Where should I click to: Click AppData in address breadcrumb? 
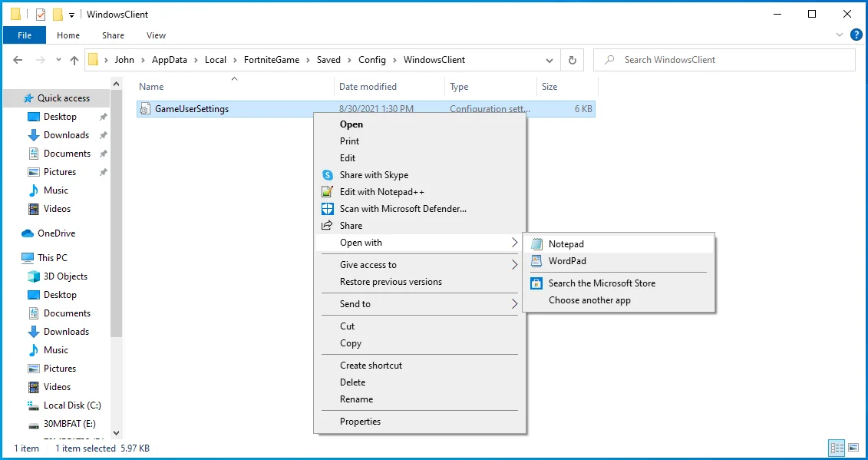pyautogui.click(x=170, y=60)
